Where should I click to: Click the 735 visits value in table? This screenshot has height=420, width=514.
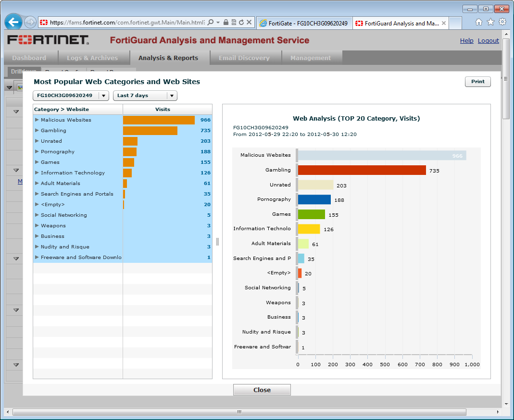[x=205, y=130]
